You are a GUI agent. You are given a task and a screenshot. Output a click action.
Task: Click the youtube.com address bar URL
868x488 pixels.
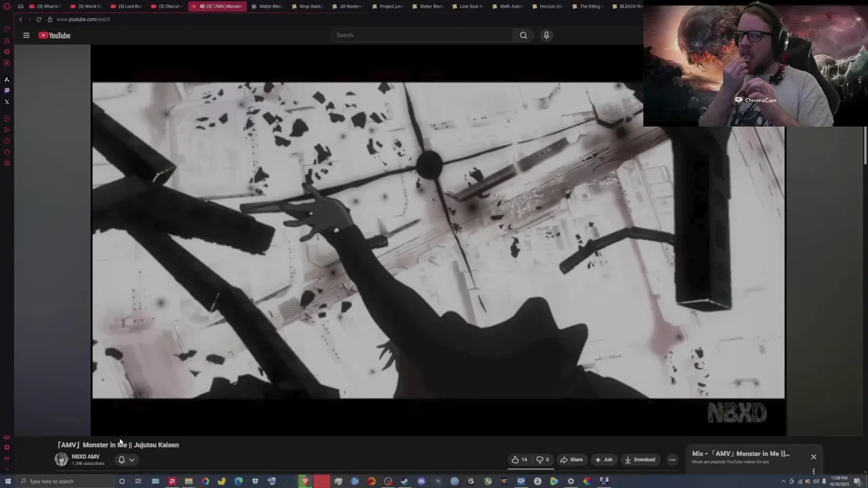click(83, 20)
